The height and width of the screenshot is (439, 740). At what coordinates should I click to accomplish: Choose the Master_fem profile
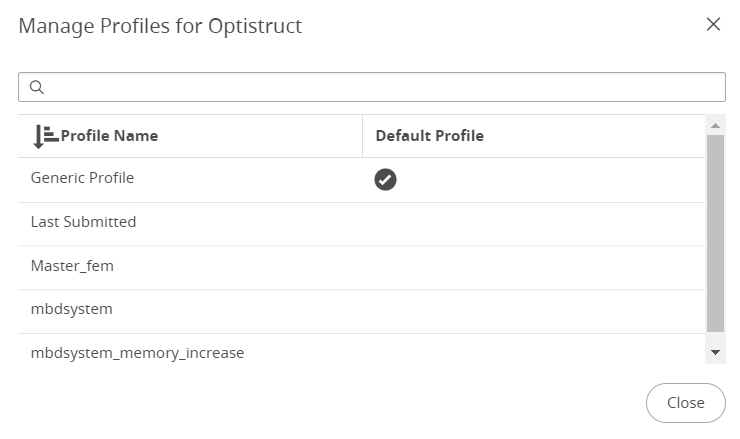pyautogui.click(x=73, y=266)
